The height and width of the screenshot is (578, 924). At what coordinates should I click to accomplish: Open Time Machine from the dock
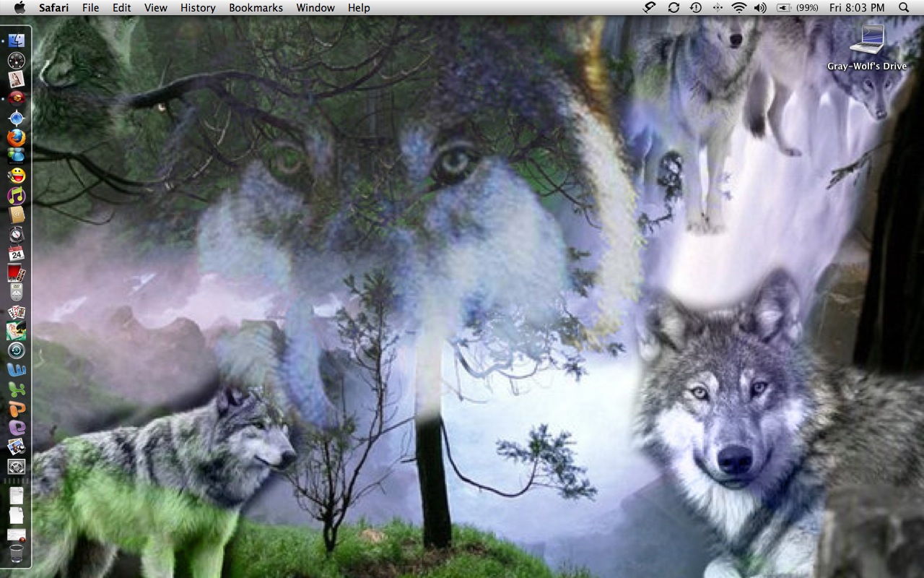coord(17,350)
